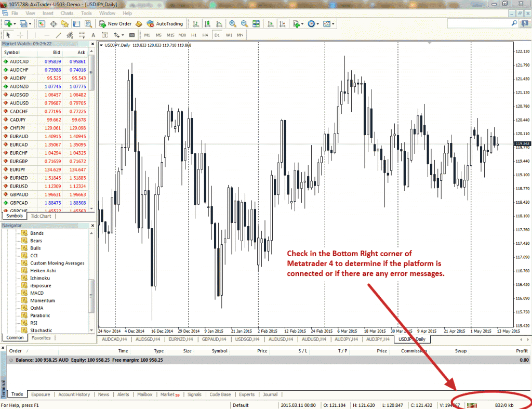Select the horizontal line drawing tool
This screenshot has width=532, height=409.
[x=47, y=35]
